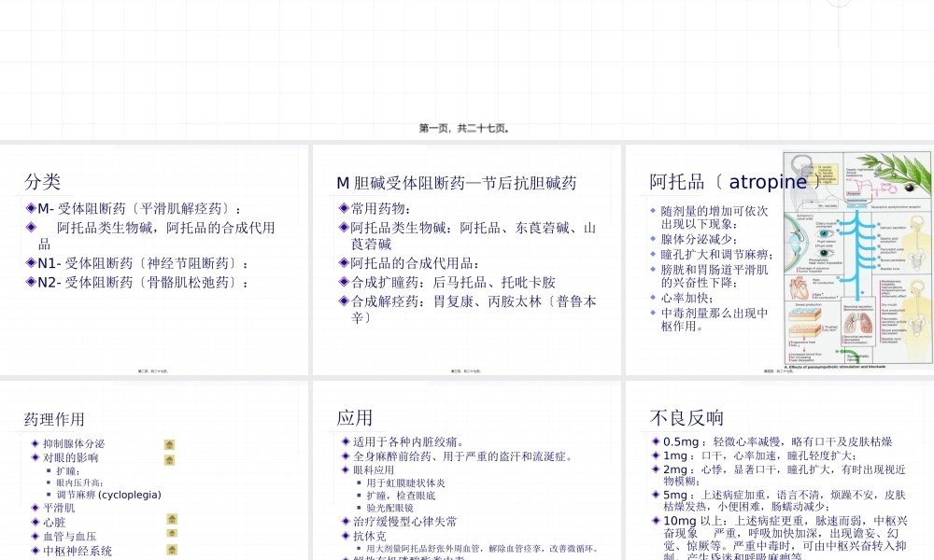Click the home icon next to 对眼的影响
Viewport: 934px width, 560px height.
169,459
